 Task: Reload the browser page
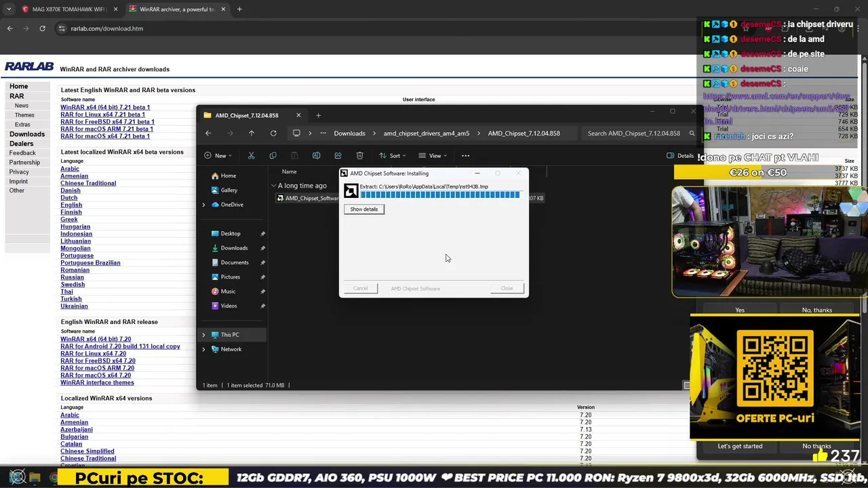[42, 28]
